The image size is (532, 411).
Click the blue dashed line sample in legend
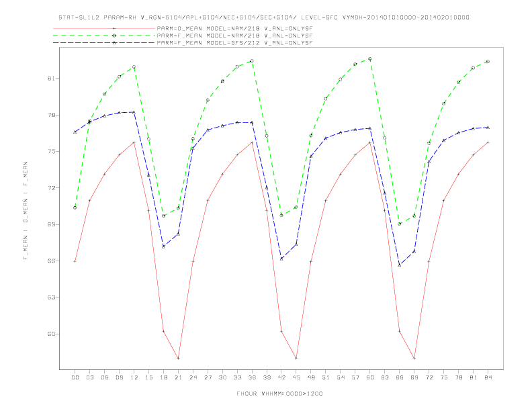tap(104, 43)
